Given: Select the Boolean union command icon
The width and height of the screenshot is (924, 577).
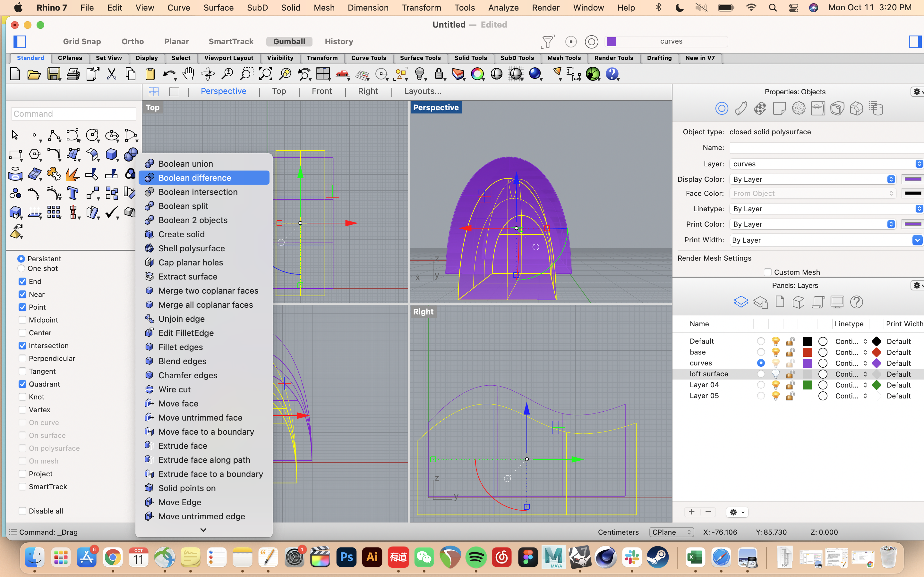Looking at the screenshot, I should coord(150,163).
